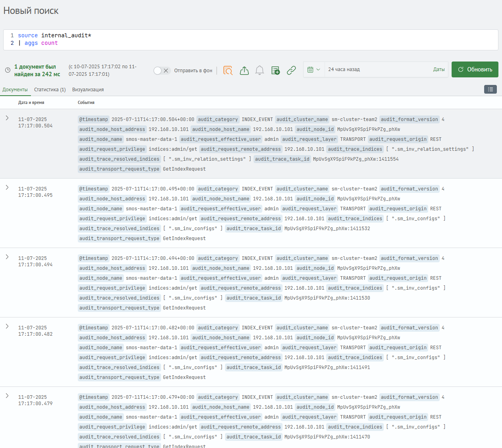Switch to the 'Документы' tab
Viewport: 502px width, 448px height.
[x=15, y=90]
